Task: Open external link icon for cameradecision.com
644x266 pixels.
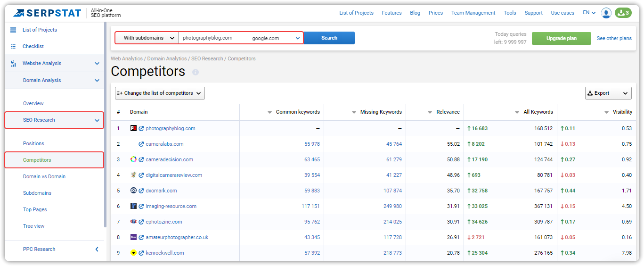Action: (x=141, y=159)
